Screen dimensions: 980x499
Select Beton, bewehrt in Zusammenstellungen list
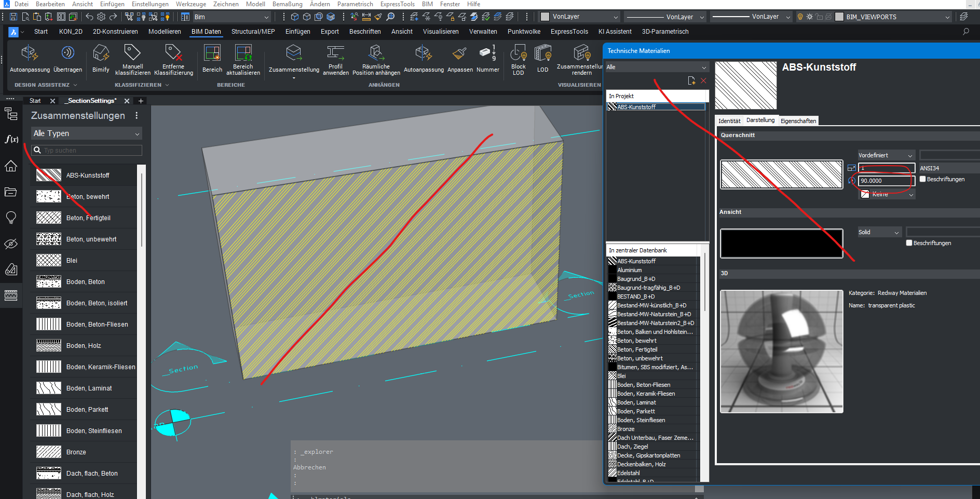coord(87,197)
